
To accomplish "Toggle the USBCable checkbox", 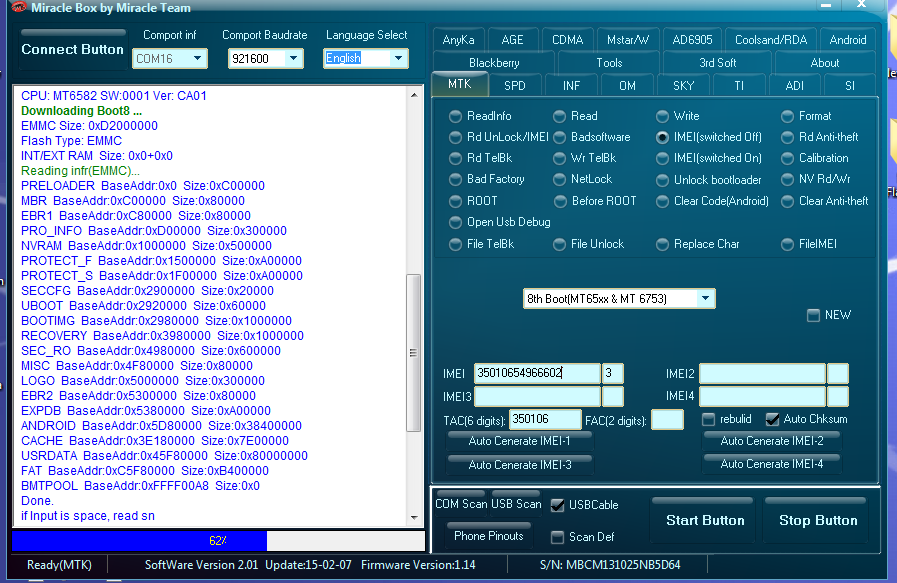I will (x=557, y=505).
